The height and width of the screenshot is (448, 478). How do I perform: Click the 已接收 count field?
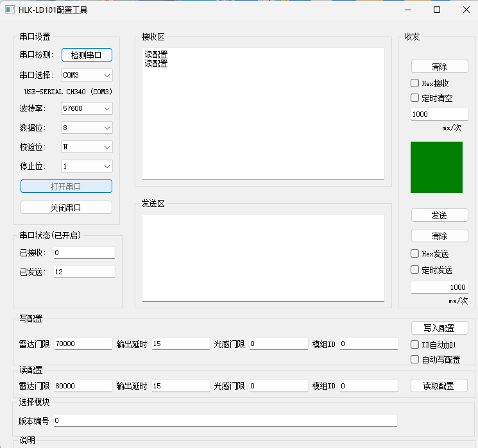[x=84, y=253]
